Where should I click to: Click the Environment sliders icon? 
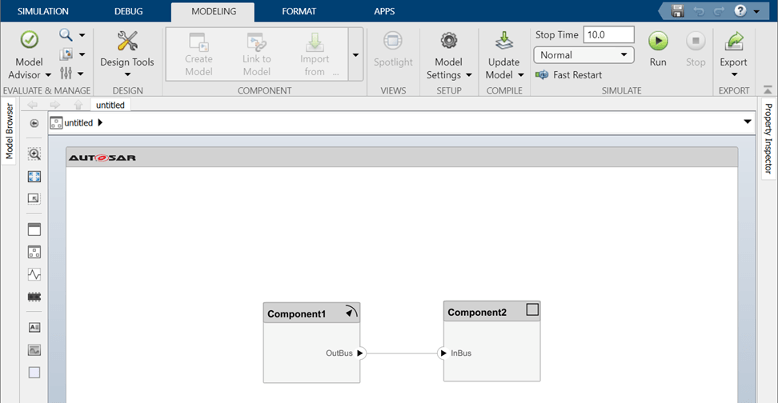point(66,73)
